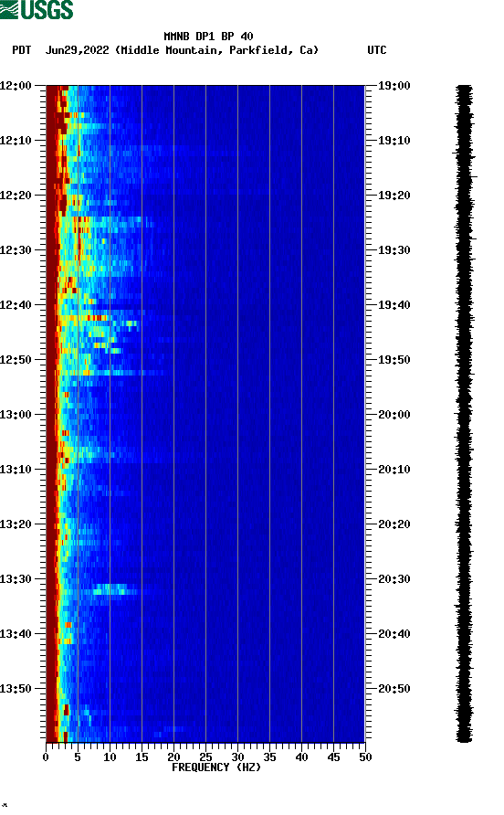Click the 20:30 UTC time label
This screenshot has width=504, height=815.
point(394,579)
